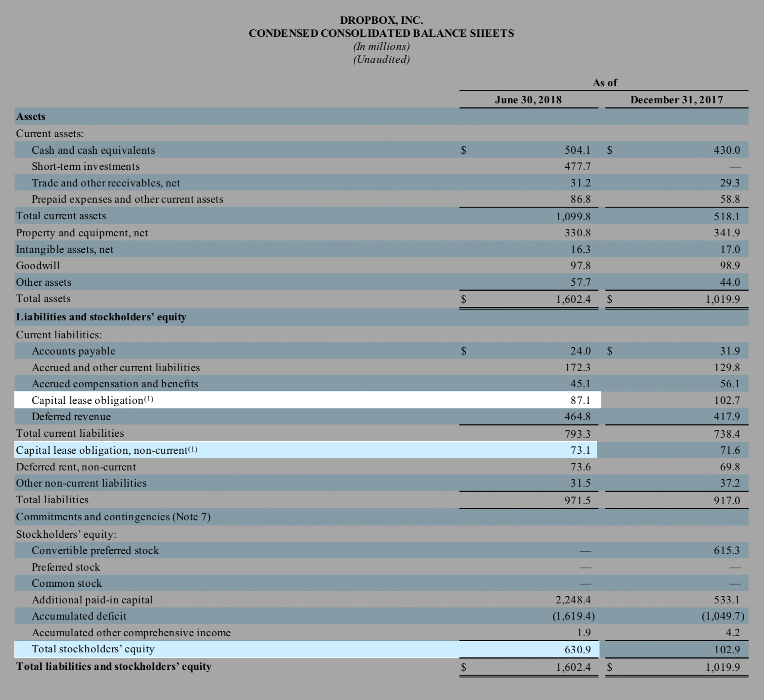The width and height of the screenshot is (764, 700).
Task: Click the 341.9 property and equipment value
Action: tap(727, 233)
